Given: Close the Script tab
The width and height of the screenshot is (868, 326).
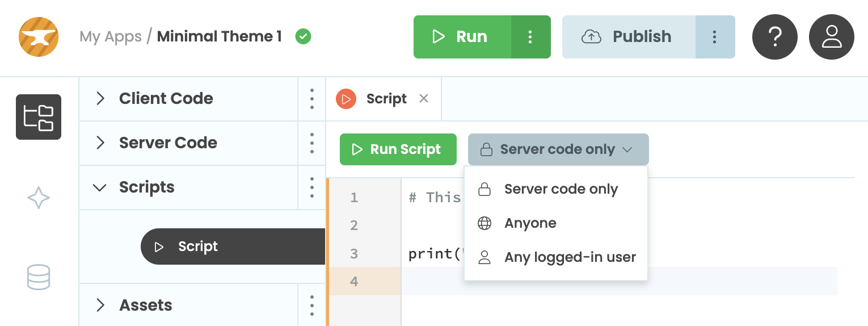Looking at the screenshot, I should pos(423,98).
